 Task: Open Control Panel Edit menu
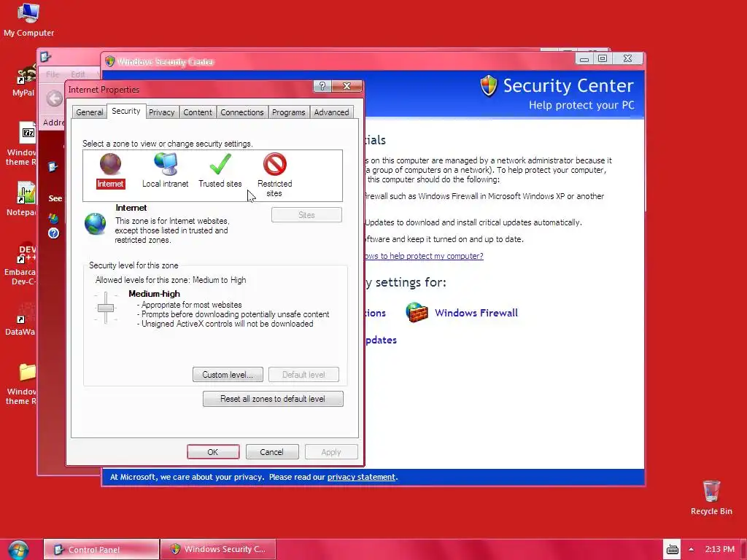point(77,74)
